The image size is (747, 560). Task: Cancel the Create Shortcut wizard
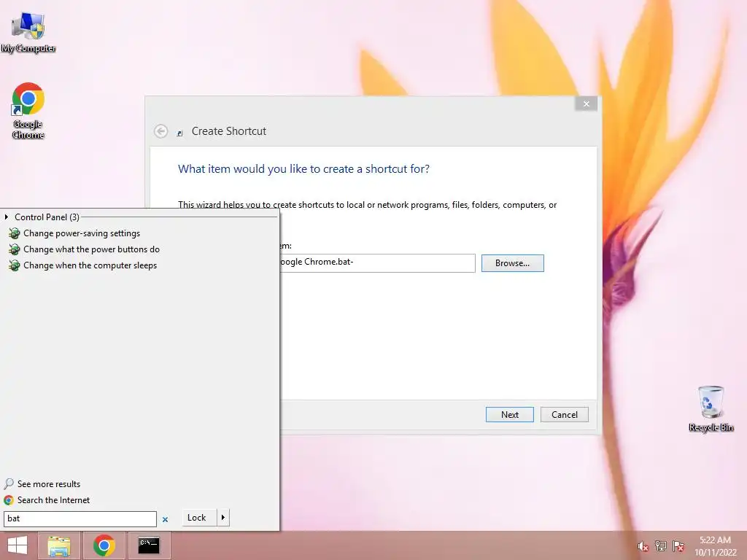pos(564,415)
